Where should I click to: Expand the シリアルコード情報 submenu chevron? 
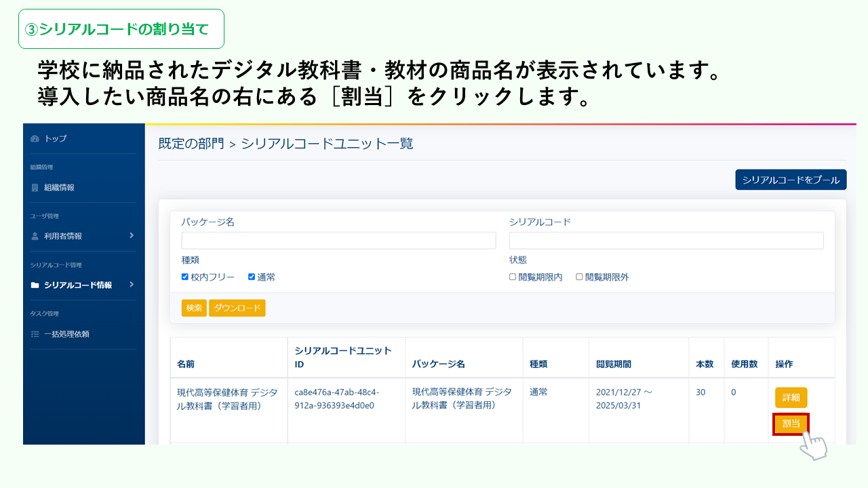pos(132,285)
